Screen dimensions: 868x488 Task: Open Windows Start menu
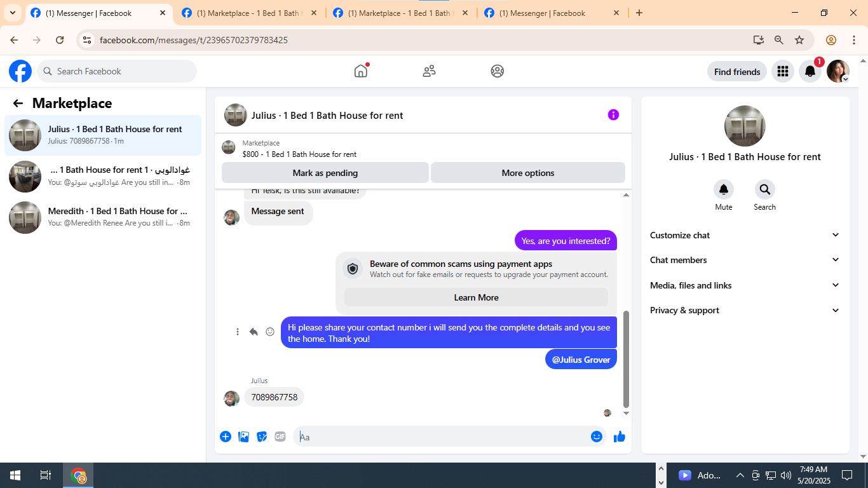tap(15, 475)
